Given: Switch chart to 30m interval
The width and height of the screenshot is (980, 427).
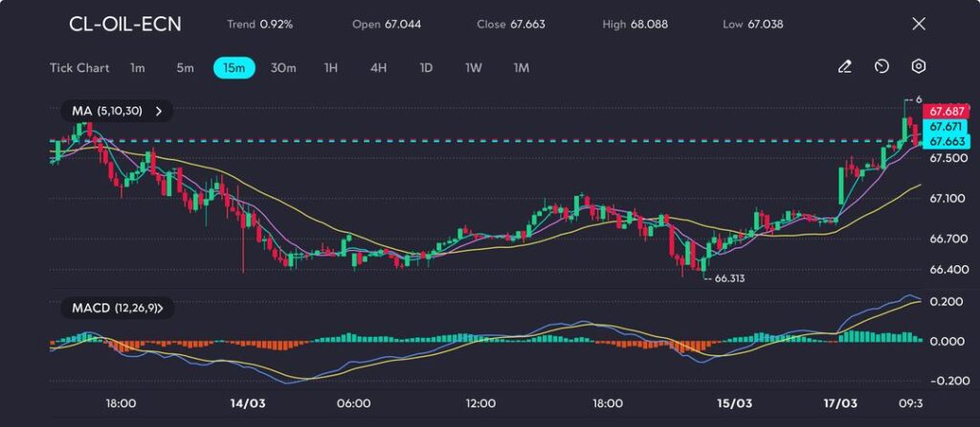Looking at the screenshot, I should pyautogui.click(x=283, y=68).
